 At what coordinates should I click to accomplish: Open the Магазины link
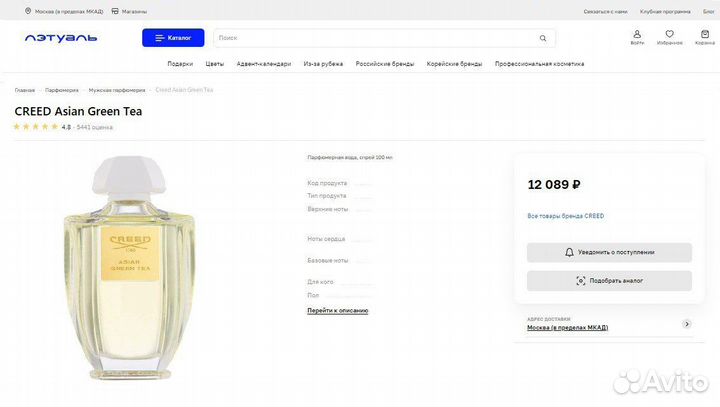click(134, 11)
